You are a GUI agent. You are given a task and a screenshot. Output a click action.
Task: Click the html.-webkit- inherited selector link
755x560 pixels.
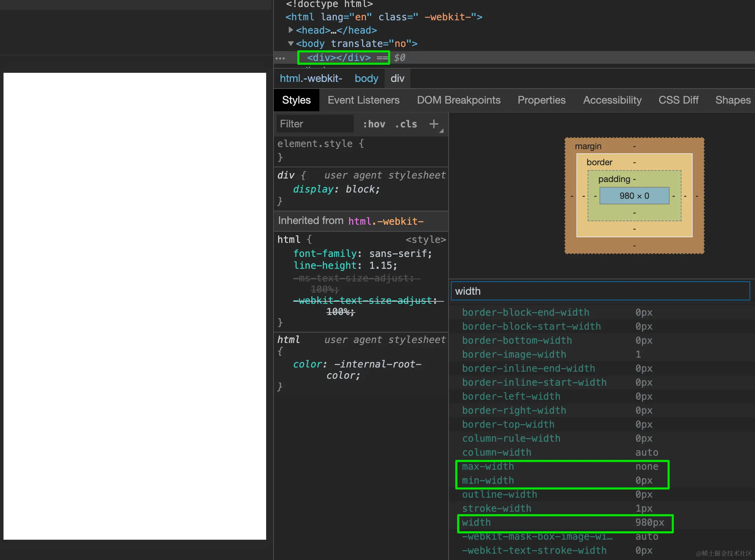coord(386,221)
